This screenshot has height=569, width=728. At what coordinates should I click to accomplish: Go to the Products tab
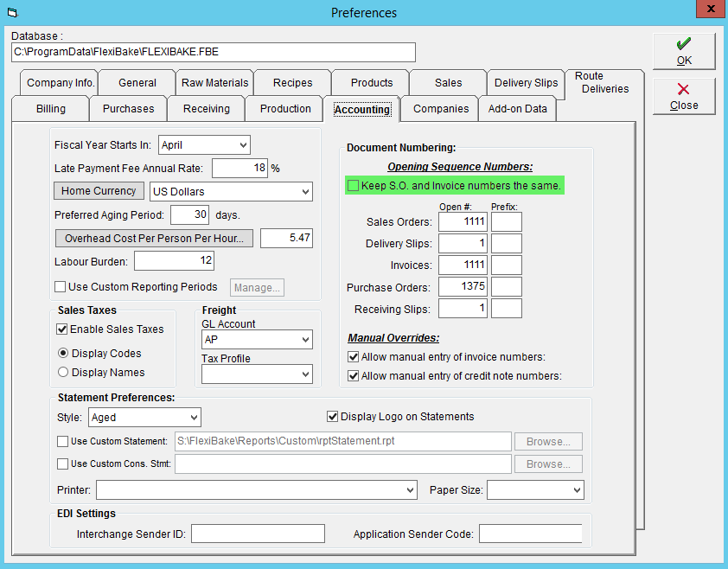click(372, 83)
